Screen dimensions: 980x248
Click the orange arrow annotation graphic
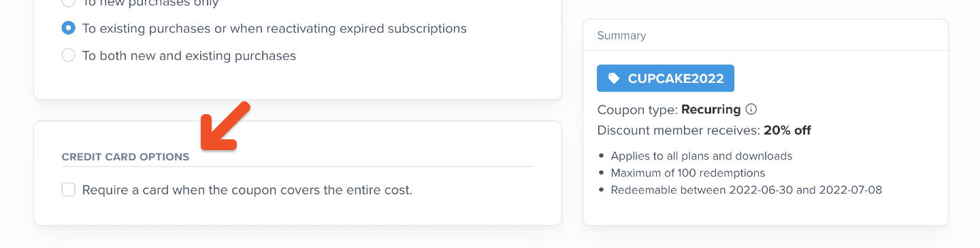(226, 126)
